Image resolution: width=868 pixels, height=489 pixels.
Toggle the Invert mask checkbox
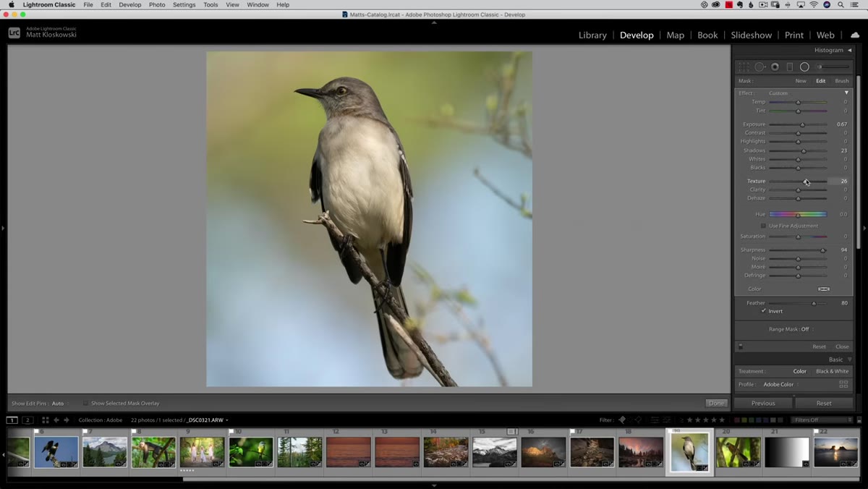pos(763,311)
